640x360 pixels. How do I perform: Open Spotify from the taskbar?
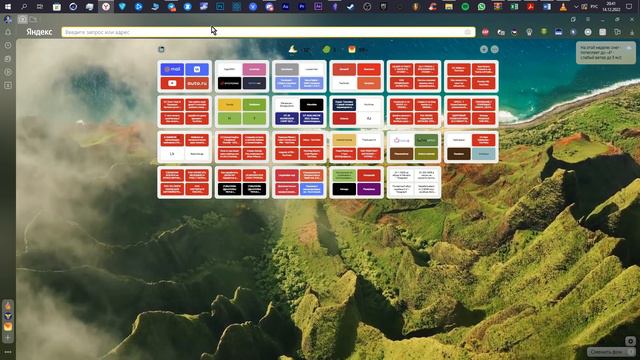[465, 7]
